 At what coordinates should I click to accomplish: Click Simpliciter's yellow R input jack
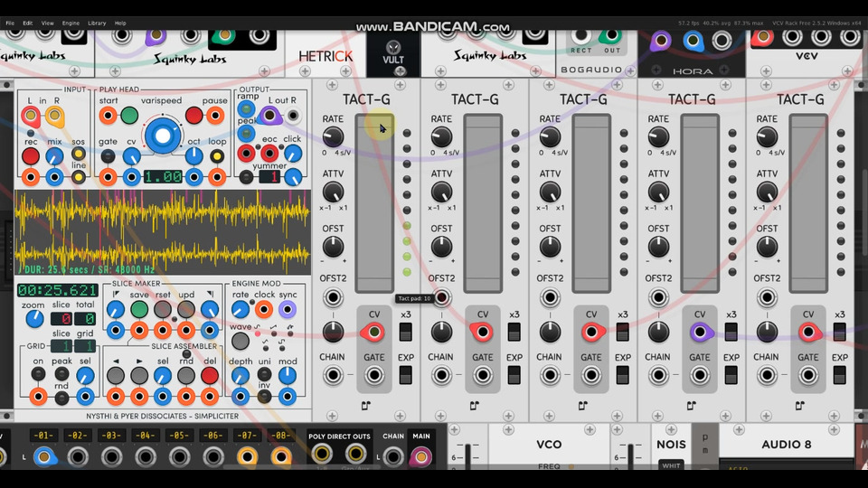point(54,117)
